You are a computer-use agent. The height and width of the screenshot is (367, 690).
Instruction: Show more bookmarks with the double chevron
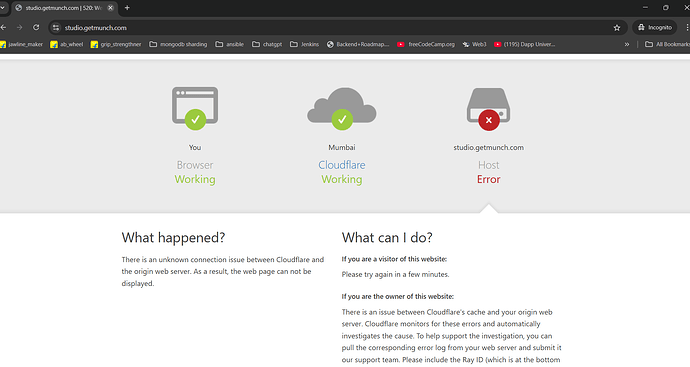(x=627, y=44)
